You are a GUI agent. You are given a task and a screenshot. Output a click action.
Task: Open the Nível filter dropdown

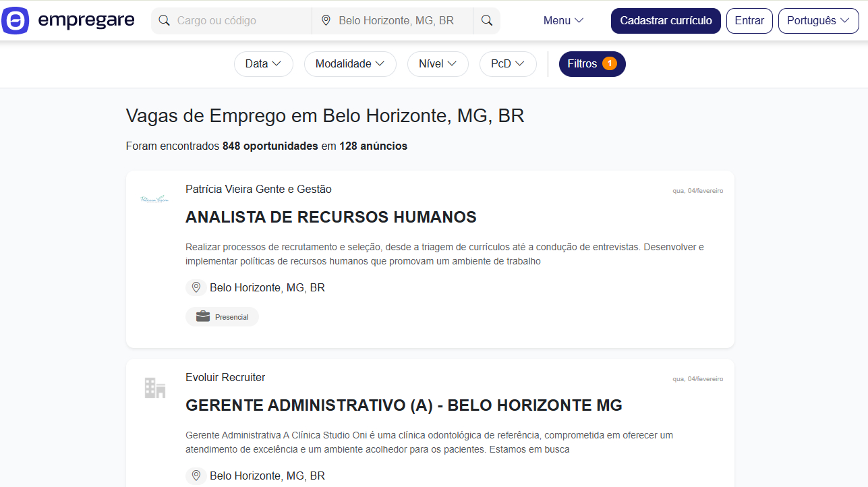(438, 64)
